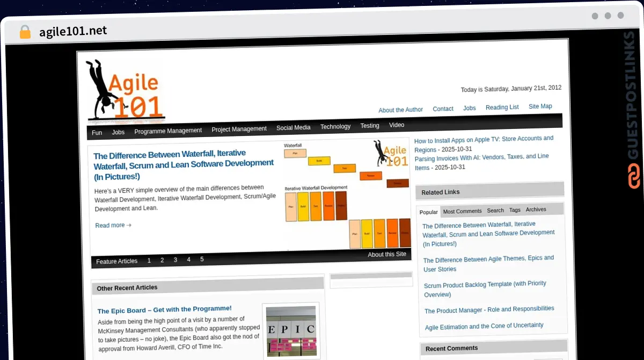Viewport: 644px width, 360px height.
Task: Open the Testing menu item
Action: [x=370, y=126]
